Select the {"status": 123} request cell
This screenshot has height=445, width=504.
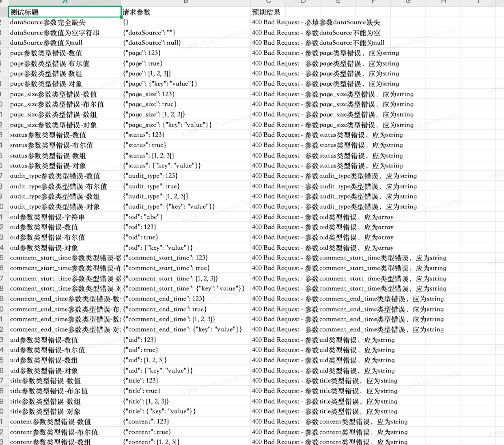[185, 135]
